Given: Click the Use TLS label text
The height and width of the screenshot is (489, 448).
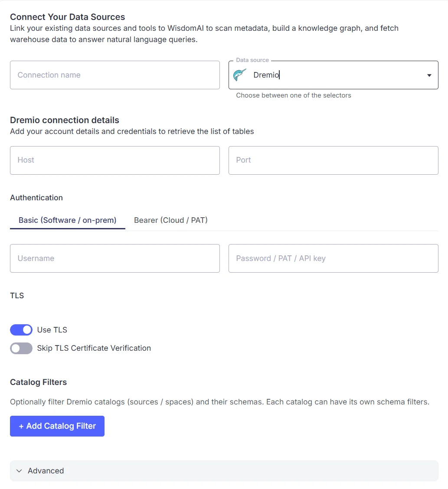Looking at the screenshot, I should 52,330.
